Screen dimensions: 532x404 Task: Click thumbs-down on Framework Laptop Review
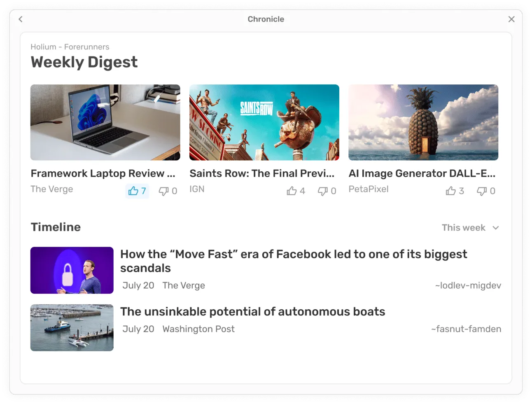[168, 191]
